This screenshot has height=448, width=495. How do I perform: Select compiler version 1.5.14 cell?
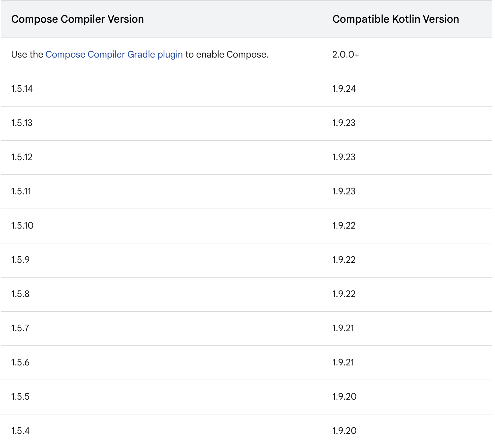pos(22,89)
